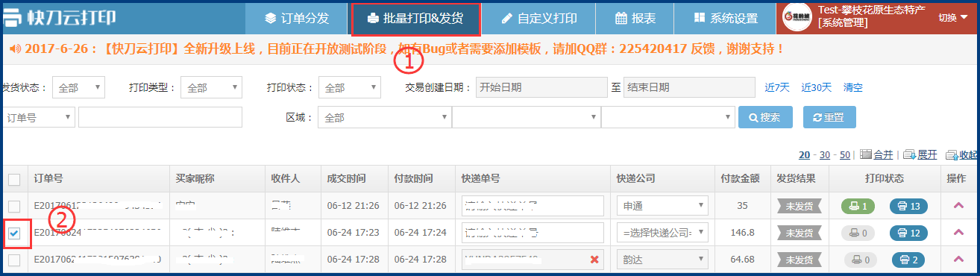Open the second 区域 city dropdown
Viewport: 980px width, 276px height.
(526, 117)
